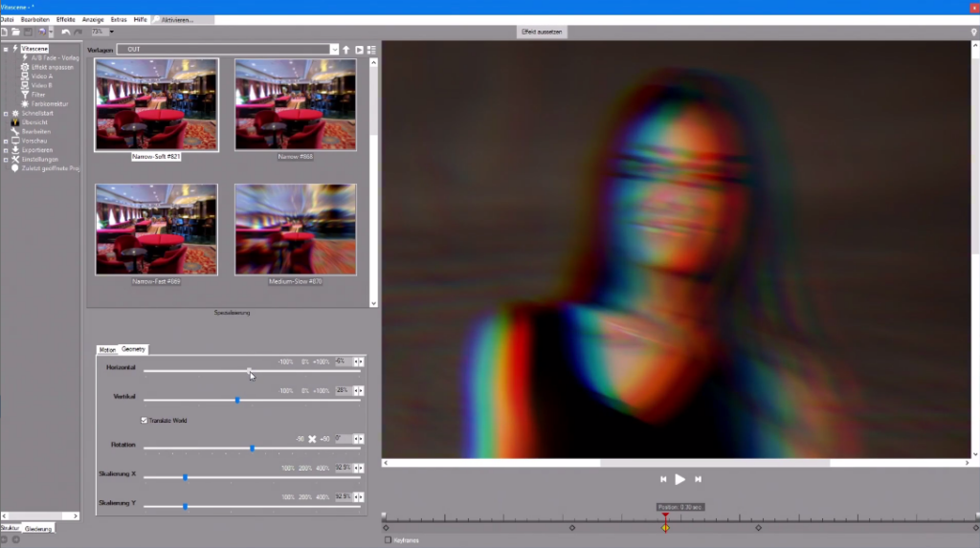The width and height of the screenshot is (980, 548).
Task: Select the Narrow #868 preset thumbnail
Action: point(296,105)
